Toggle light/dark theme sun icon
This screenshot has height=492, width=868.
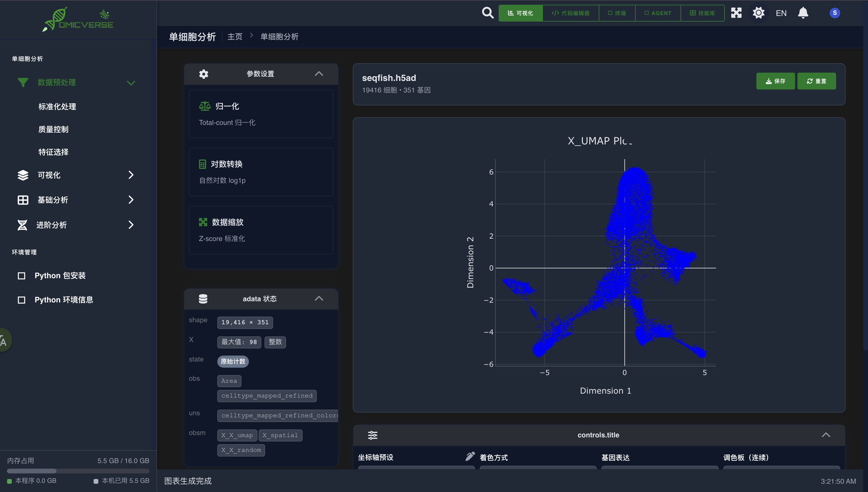758,13
